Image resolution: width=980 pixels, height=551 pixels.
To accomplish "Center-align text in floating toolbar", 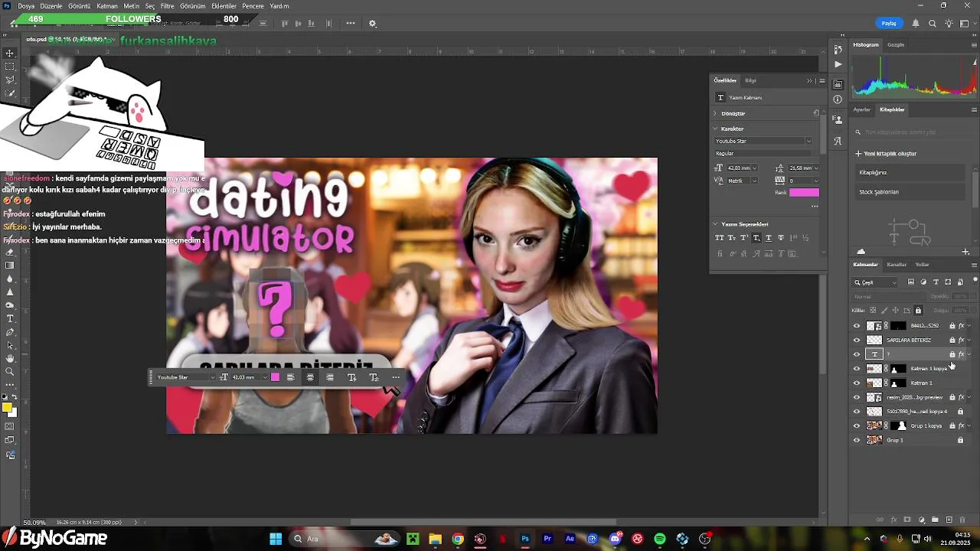I will coord(310,377).
